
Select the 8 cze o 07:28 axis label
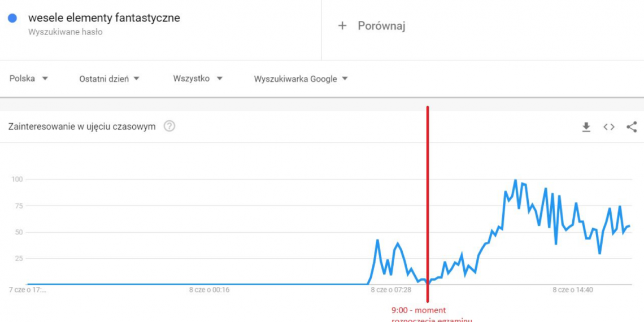[x=391, y=290]
